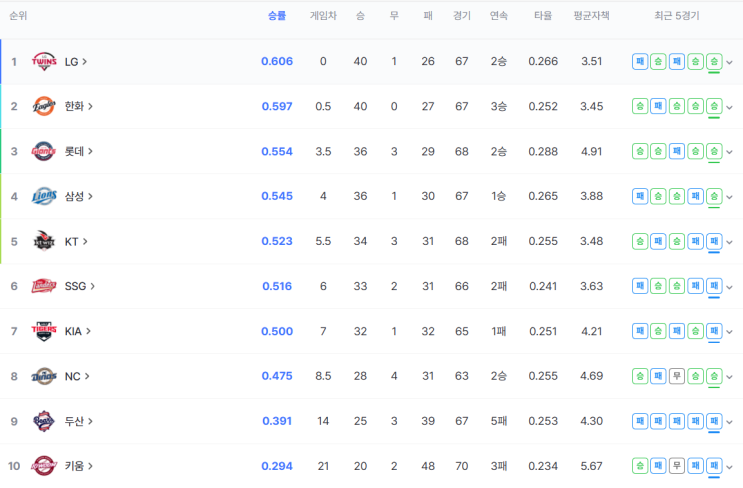
Task: Sort table by 승률 column
Action: (x=277, y=16)
